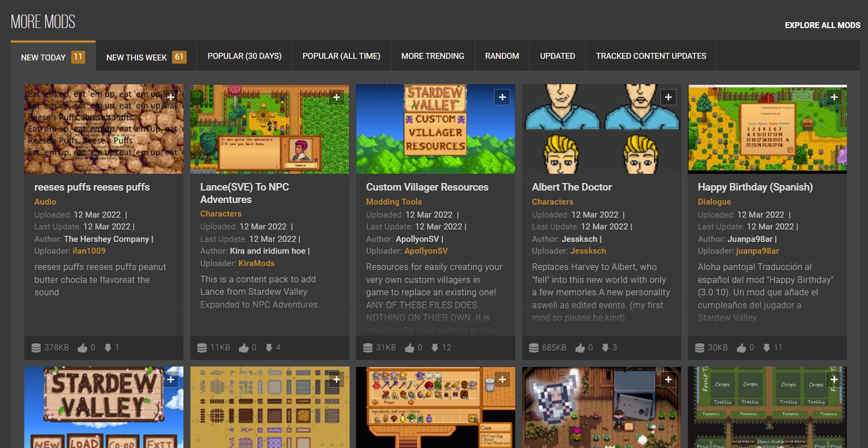Click the plus icon on Custom Villager Resources image
868x448 pixels.
[x=502, y=97]
